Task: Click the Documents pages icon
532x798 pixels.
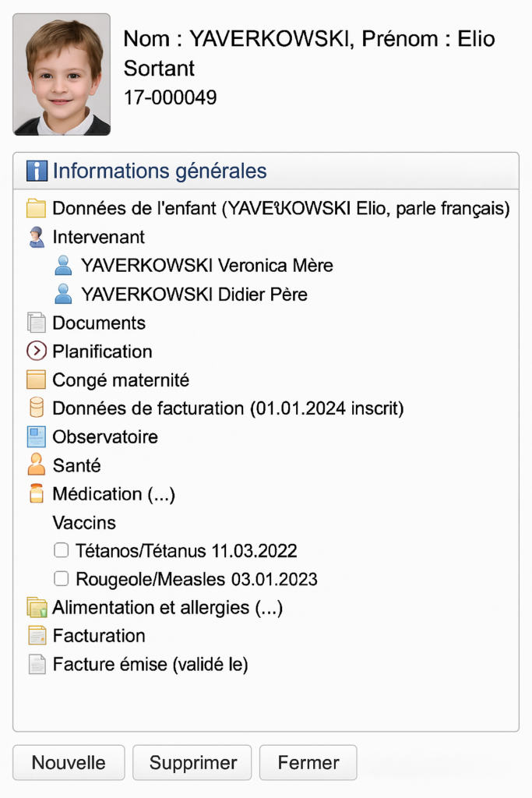Action: tap(36, 323)
